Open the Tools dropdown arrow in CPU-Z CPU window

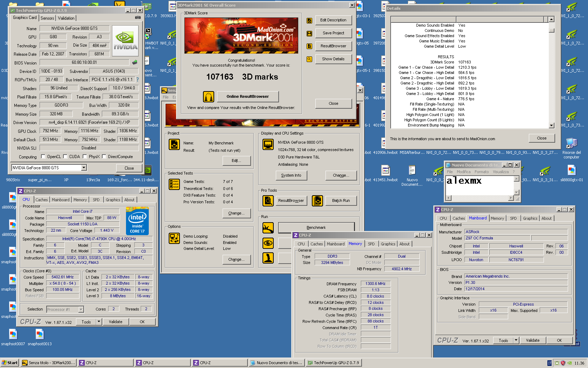pos(99,322)
